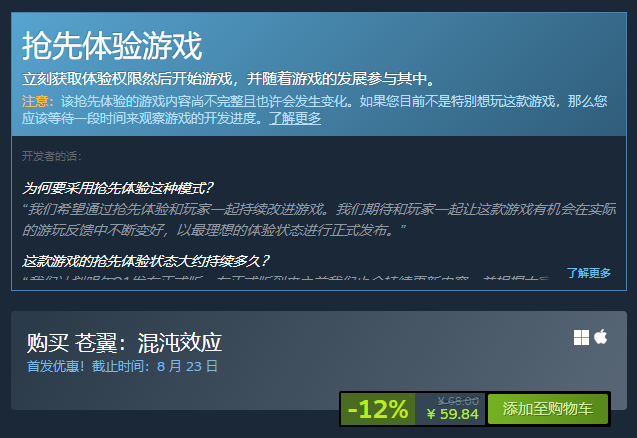
Task: Click the struck-through ¥68.00 original price
Action: click(458, 401)
